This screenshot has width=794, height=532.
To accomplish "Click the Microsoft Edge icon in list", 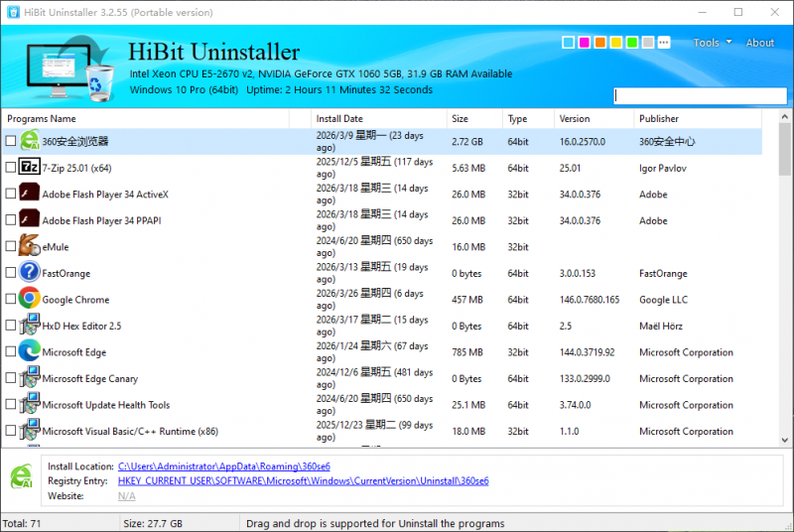I will 29,351.
